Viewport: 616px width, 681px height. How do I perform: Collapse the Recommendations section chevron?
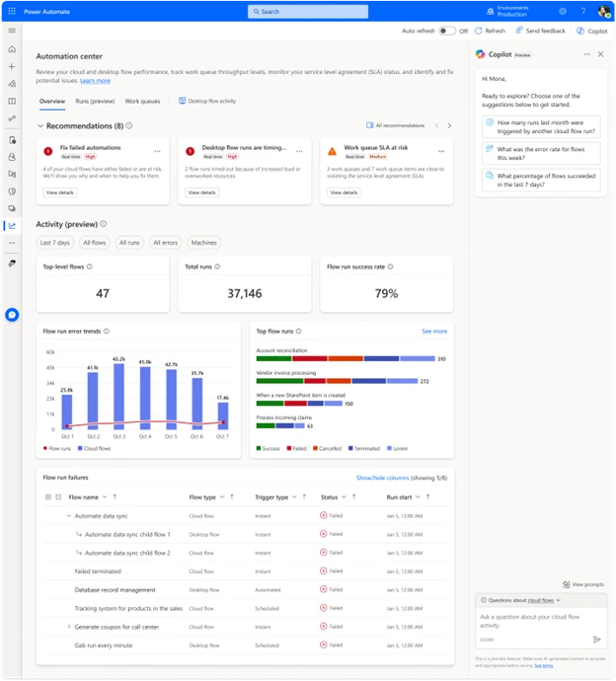point(40,126)
